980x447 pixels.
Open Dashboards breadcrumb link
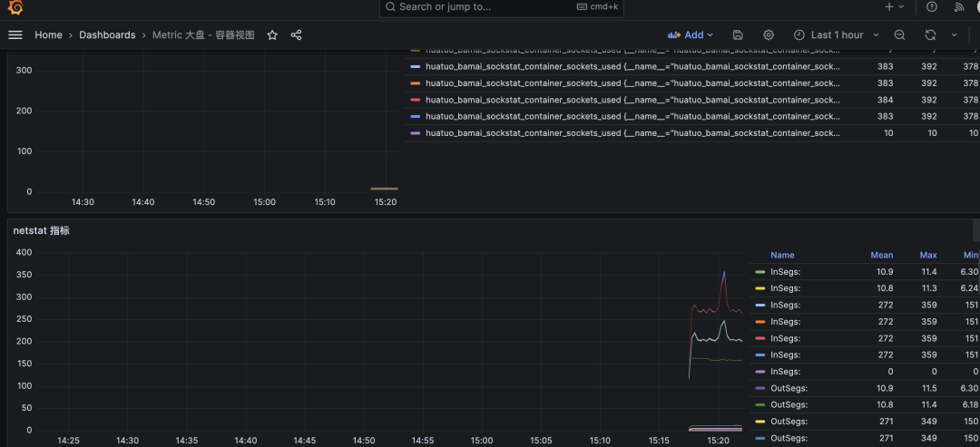point(107,34)
